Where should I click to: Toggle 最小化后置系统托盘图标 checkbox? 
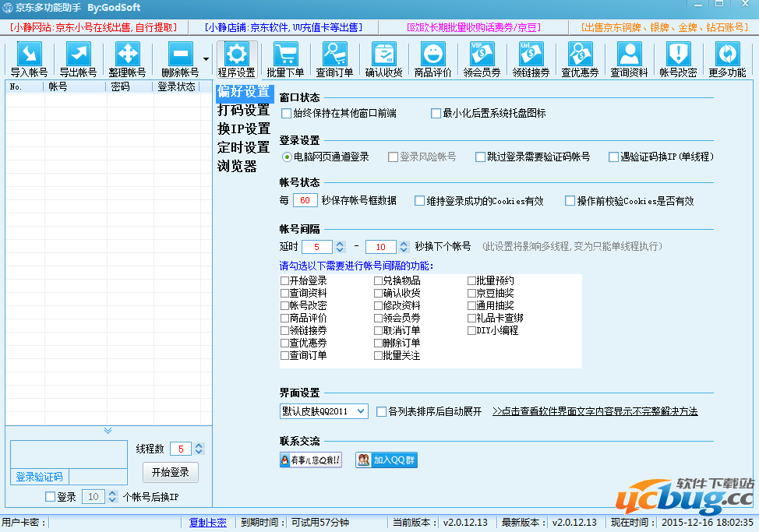coord(436,114)
